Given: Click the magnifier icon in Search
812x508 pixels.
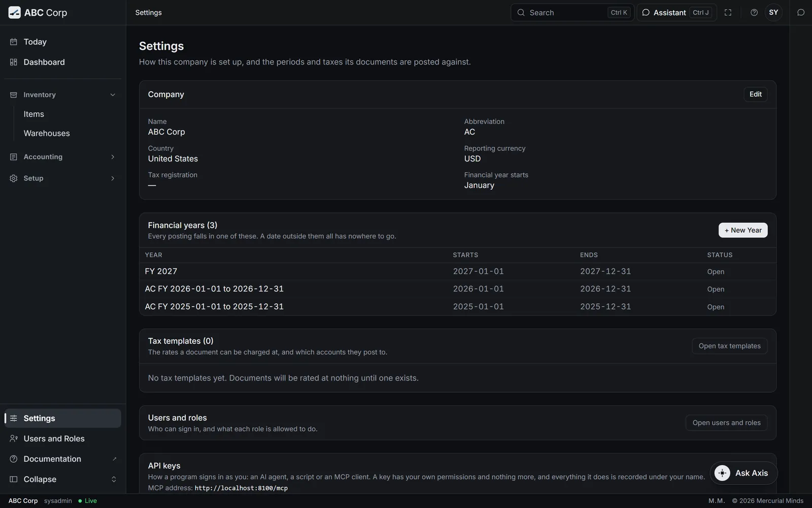Looking at the screenshot, I should click(x=521, y=13).
